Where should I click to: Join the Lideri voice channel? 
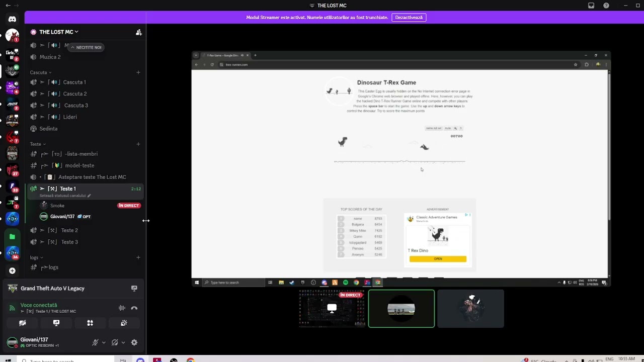86,117
